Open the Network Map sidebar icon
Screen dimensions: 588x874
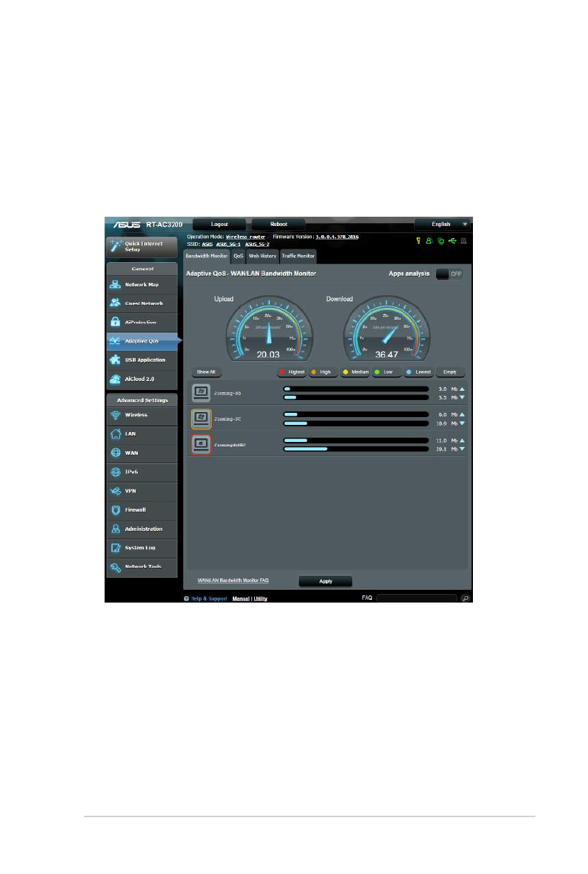coord(115,285)
